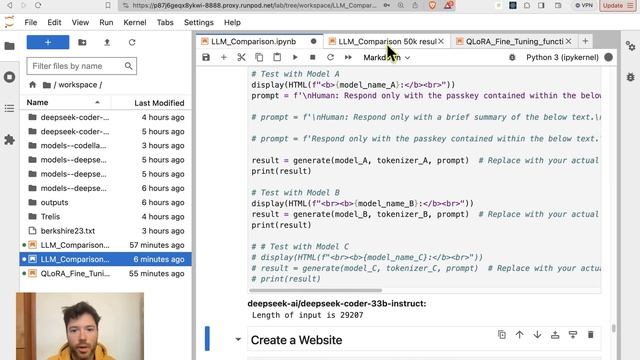
Task: Open the Property Inspector gears icon
Action: (x=631, y=46)
